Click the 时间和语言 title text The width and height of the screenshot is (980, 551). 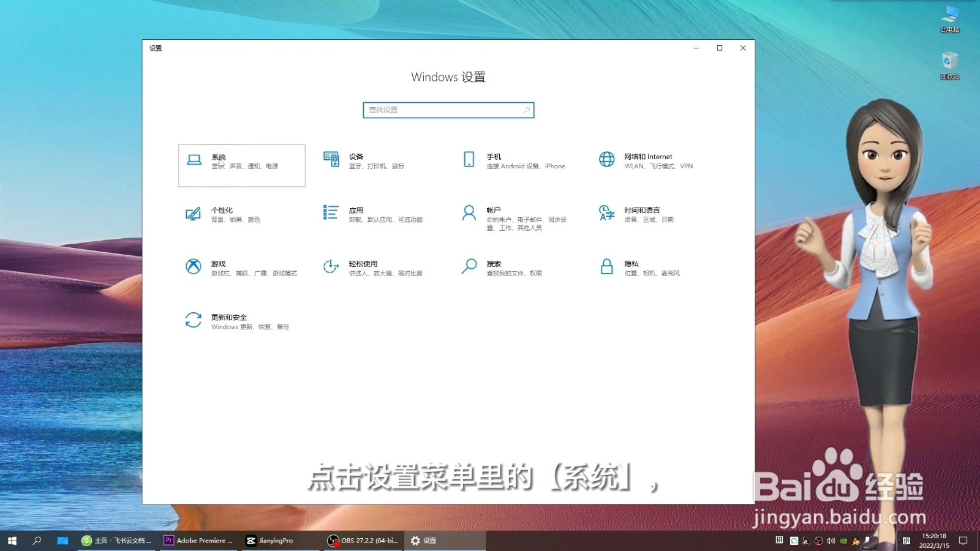642,210
